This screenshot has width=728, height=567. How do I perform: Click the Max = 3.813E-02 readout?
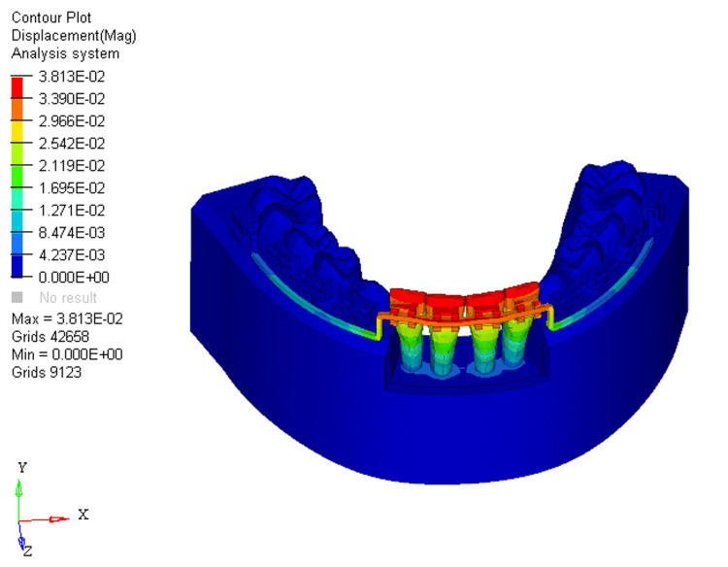click(x=67, y=318)
